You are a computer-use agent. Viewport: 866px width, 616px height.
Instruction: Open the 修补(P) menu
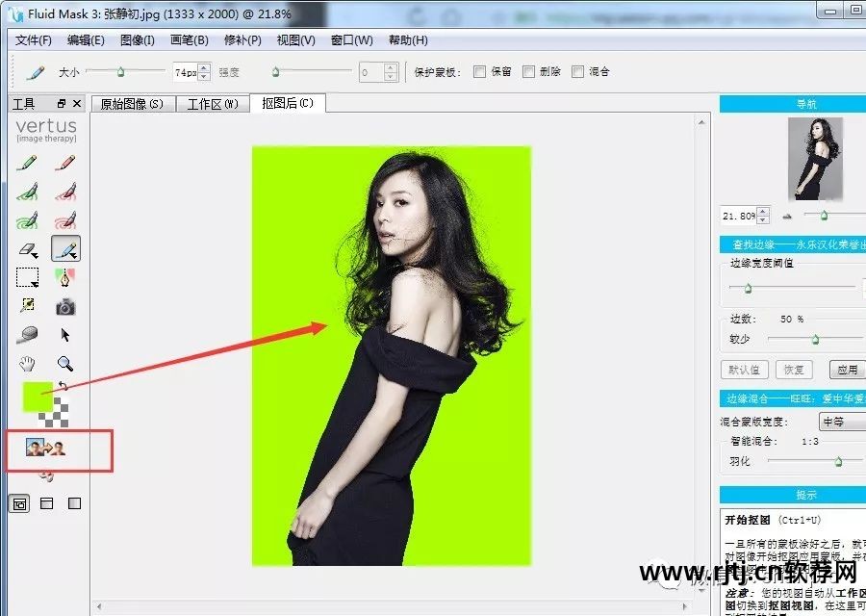pyautogui.click(x=242, y=40)
